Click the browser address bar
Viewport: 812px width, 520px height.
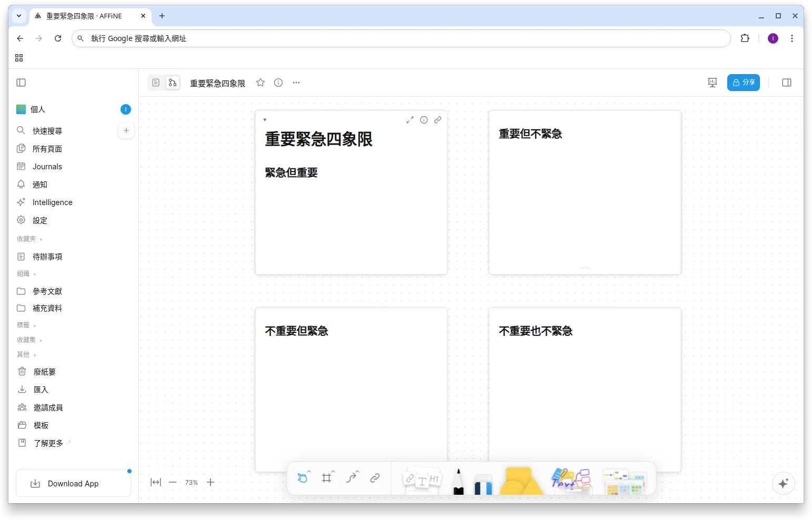click(400, 38)
